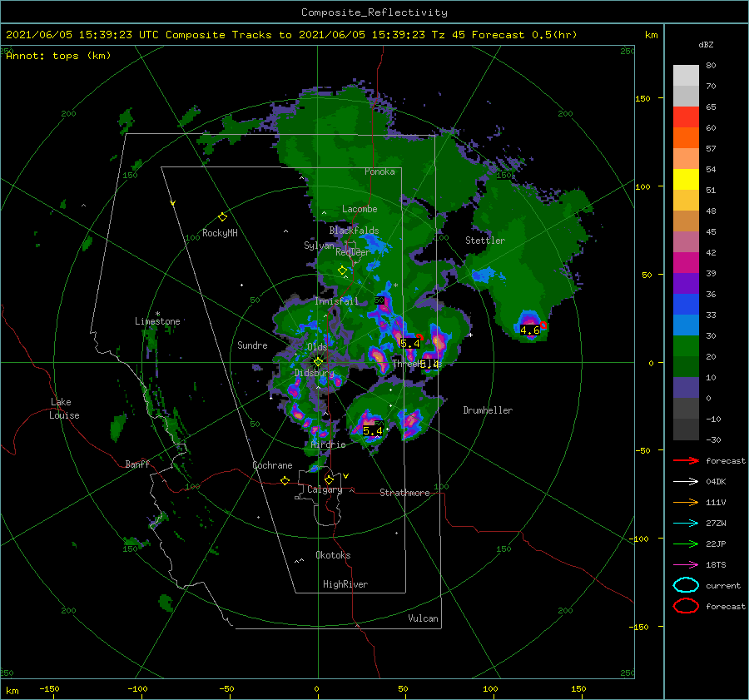Click the red forecast arrow in legend

pos(686,460)
